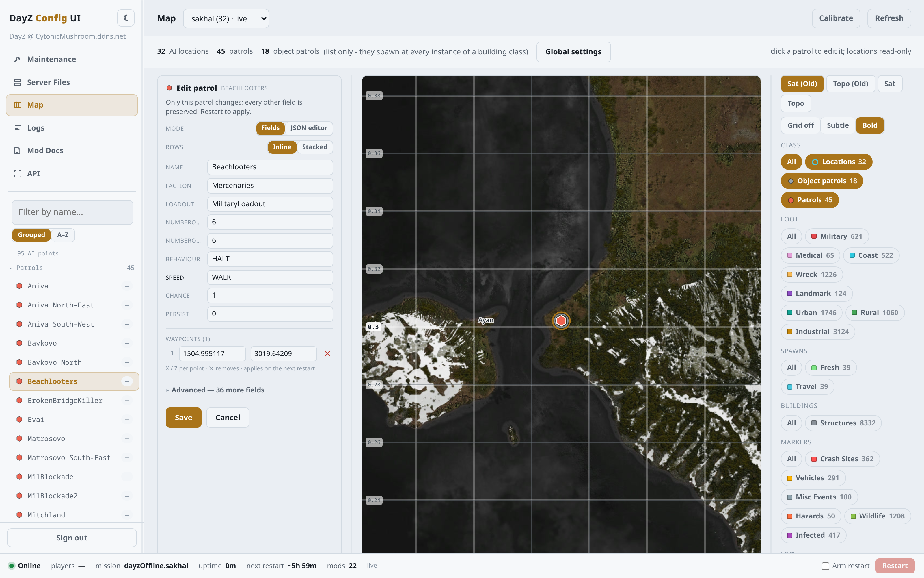Remove waypoint 1 with the red X
This screenshot has height=578, width=924.
coord(327,354)
